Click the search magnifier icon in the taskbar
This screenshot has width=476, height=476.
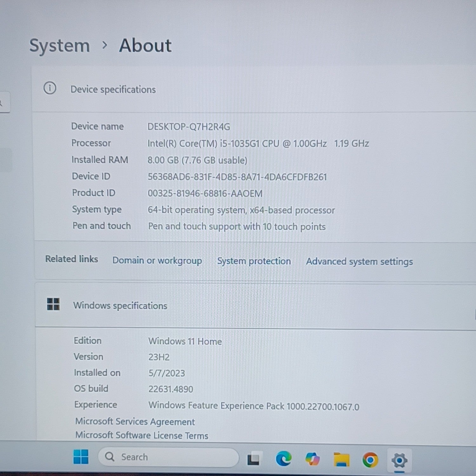coord(109,457)
